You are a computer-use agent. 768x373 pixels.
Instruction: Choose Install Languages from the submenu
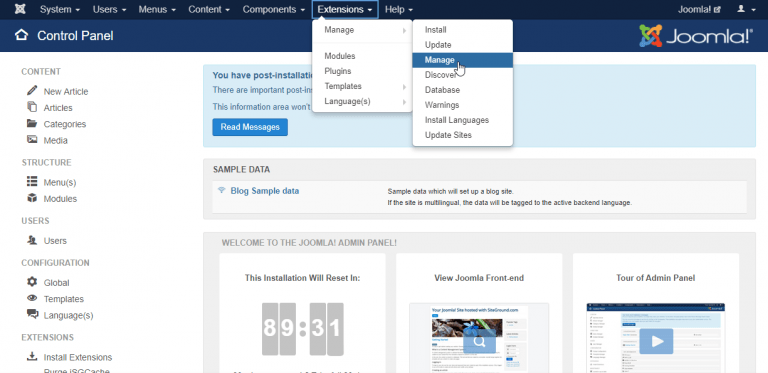pyautogui.click(x=463, y=120)
